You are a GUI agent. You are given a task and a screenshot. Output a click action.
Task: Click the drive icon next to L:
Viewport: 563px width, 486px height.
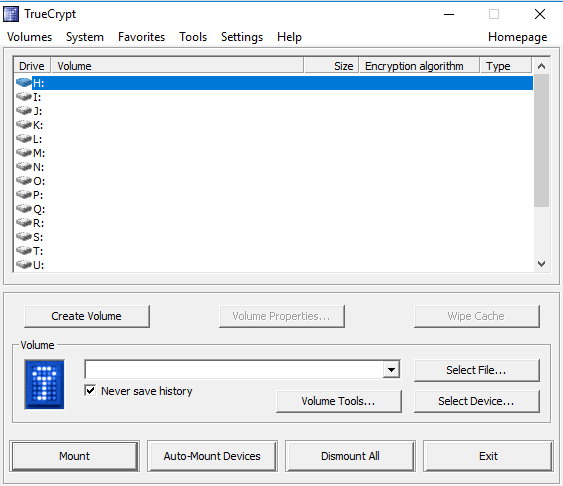click(24, 139)
